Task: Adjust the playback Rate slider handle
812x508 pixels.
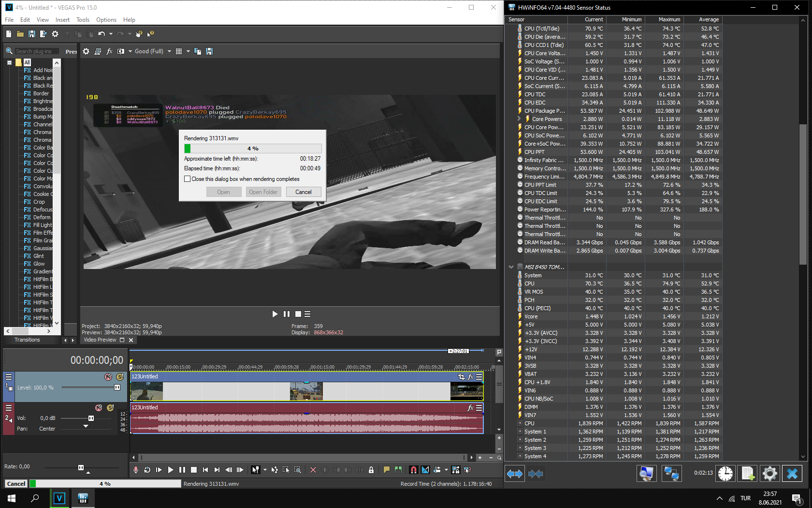Action: 81,467
